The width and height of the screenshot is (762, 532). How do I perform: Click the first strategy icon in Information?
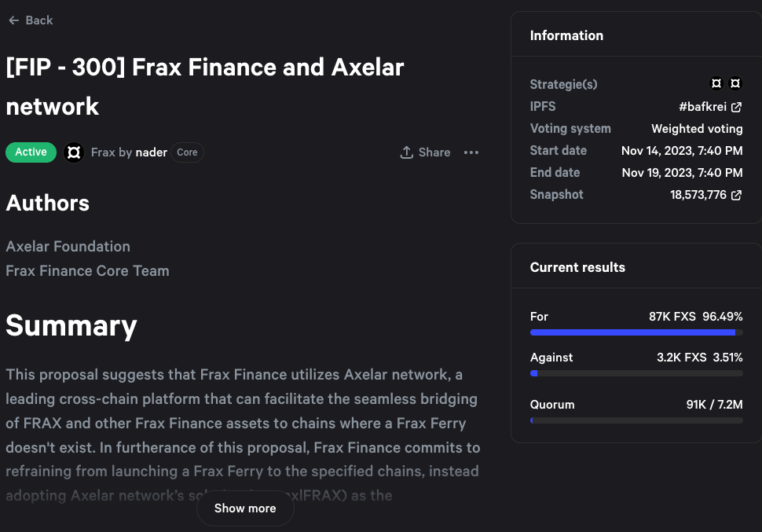[716, 83]
